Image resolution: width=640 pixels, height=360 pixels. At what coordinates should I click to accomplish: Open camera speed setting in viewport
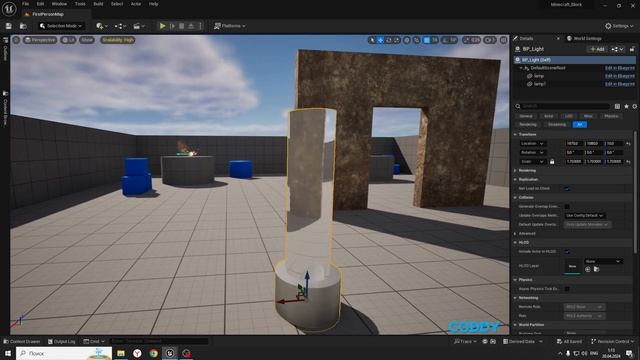pyautogui.click(x=490, y=40)
